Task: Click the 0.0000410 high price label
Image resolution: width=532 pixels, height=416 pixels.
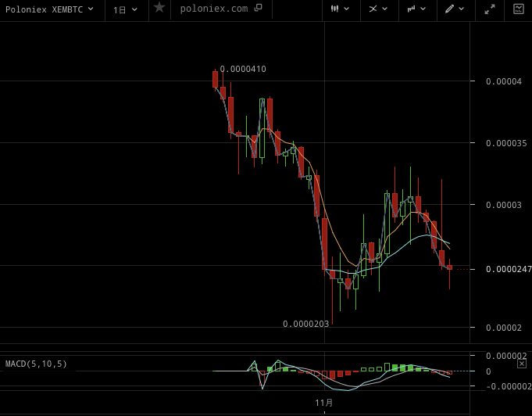Action: point(243,70)
